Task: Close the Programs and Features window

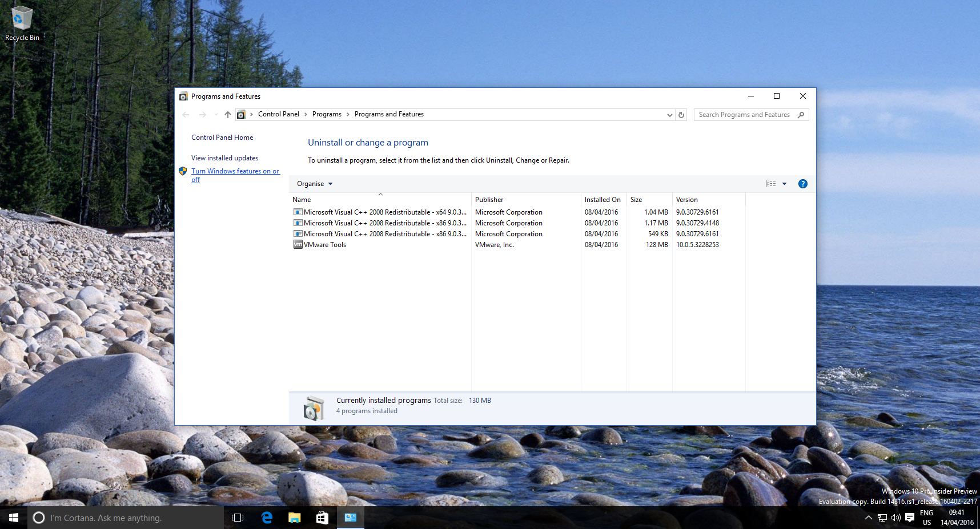Action: tap(803, 96)
